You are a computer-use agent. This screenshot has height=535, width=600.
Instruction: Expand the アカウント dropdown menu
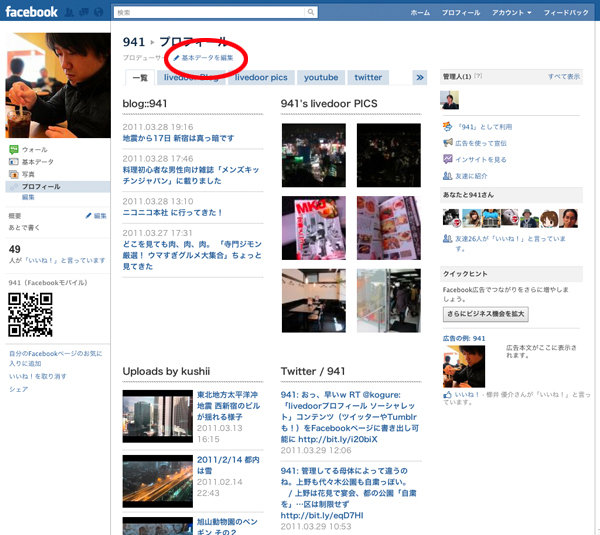pos(512,13)
